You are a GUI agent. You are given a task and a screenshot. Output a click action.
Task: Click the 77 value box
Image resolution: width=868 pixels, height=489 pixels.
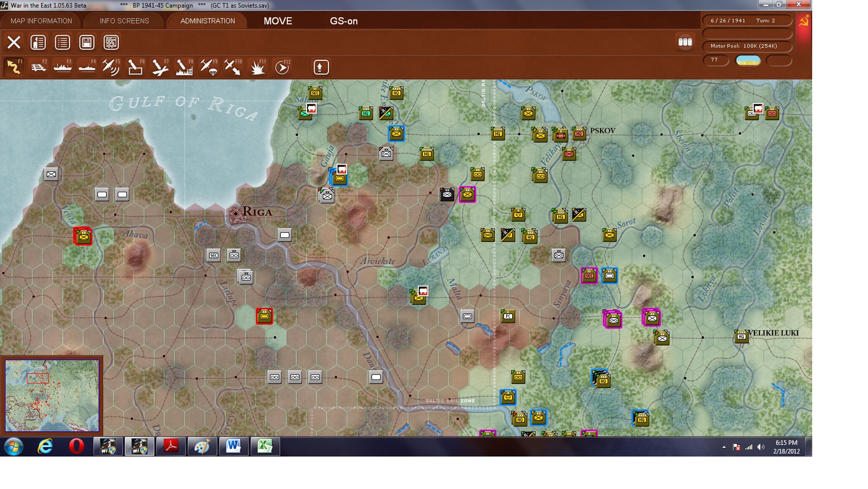click(x=716, y=60)
